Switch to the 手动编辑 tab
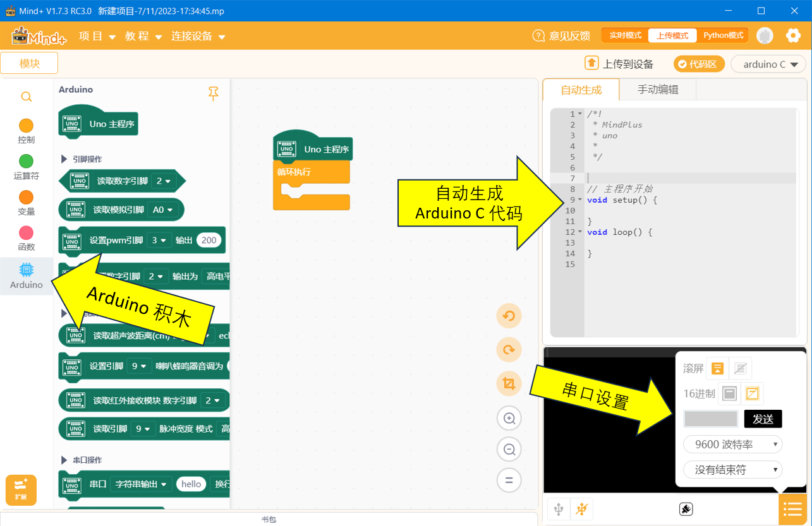The width and height of the screenshot is (812, 526). (658, 90)
